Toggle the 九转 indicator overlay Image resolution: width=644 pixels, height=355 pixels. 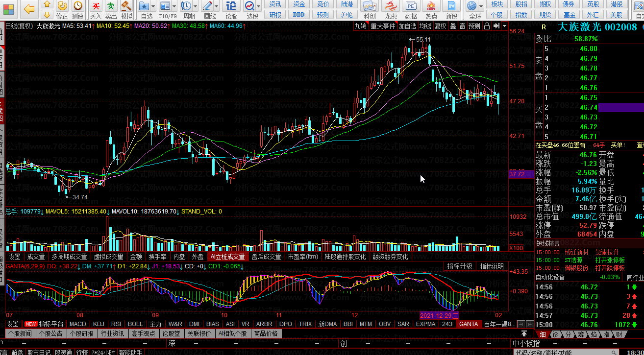(361, 26)
